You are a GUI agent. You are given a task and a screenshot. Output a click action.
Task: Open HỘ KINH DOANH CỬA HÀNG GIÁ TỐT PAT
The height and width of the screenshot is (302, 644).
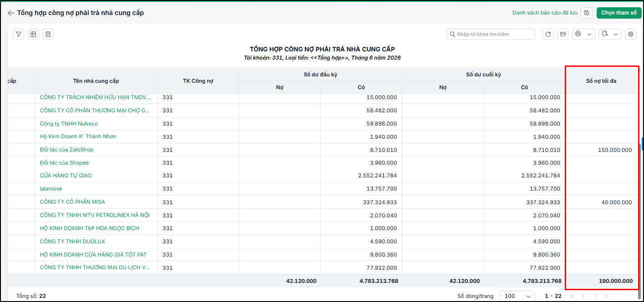[93, 255]
